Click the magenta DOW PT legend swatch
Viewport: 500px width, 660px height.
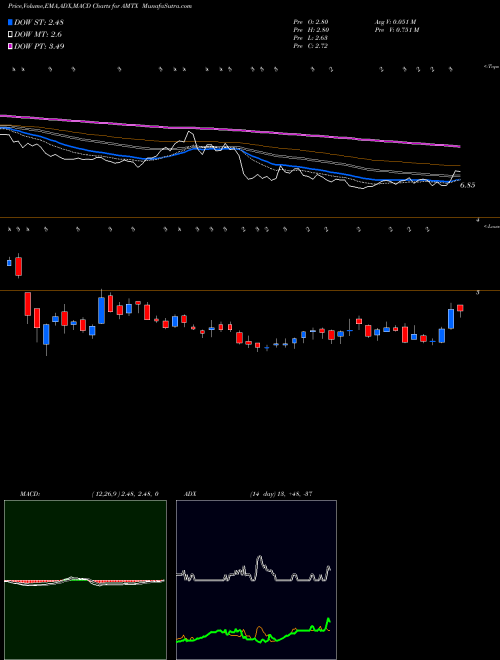(x=10, y=46)
